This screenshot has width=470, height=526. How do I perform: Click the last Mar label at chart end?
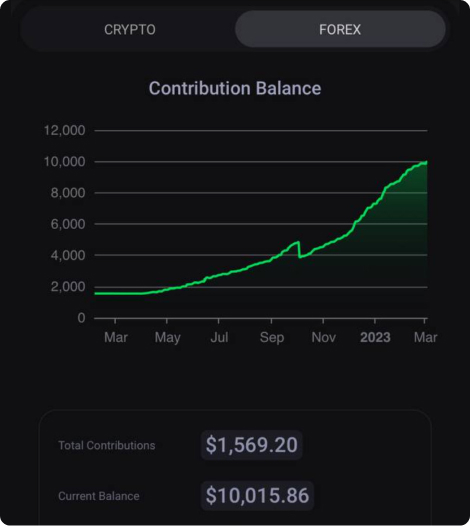425,337
